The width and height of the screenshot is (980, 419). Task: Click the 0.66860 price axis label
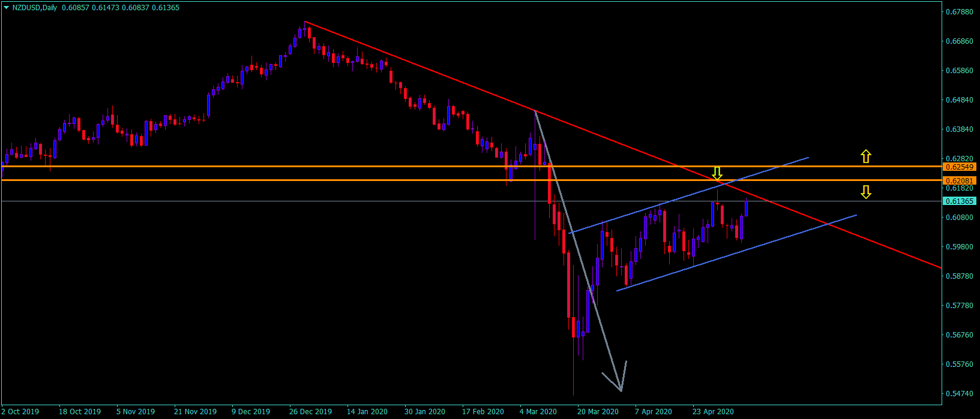tap(958, 41)
